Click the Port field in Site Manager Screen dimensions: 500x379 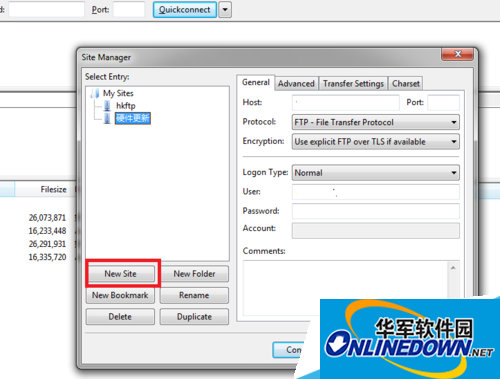click(444, 103)
